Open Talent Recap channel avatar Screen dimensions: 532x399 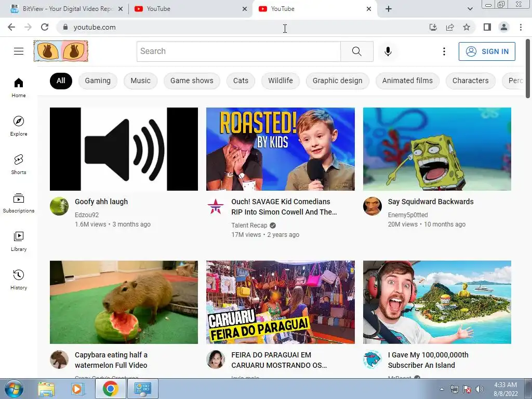pyautogui.click(x=216, y=206)
